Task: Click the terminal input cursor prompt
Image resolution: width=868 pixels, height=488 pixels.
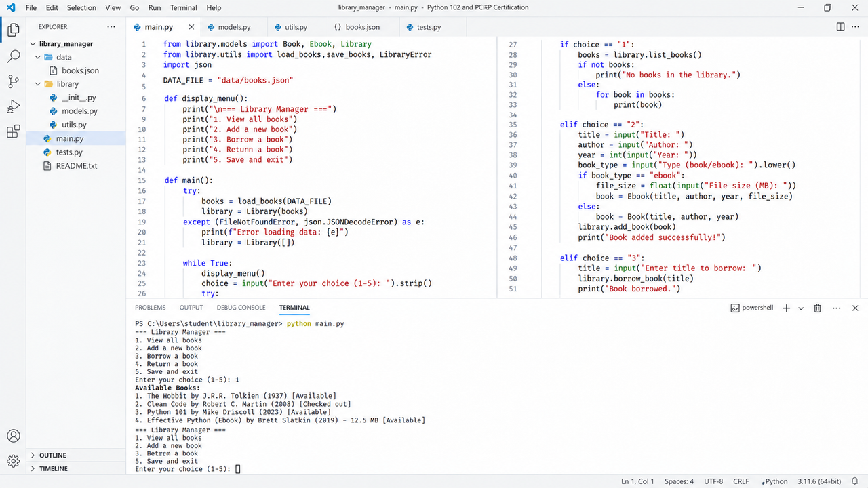Action: (238, 469)
